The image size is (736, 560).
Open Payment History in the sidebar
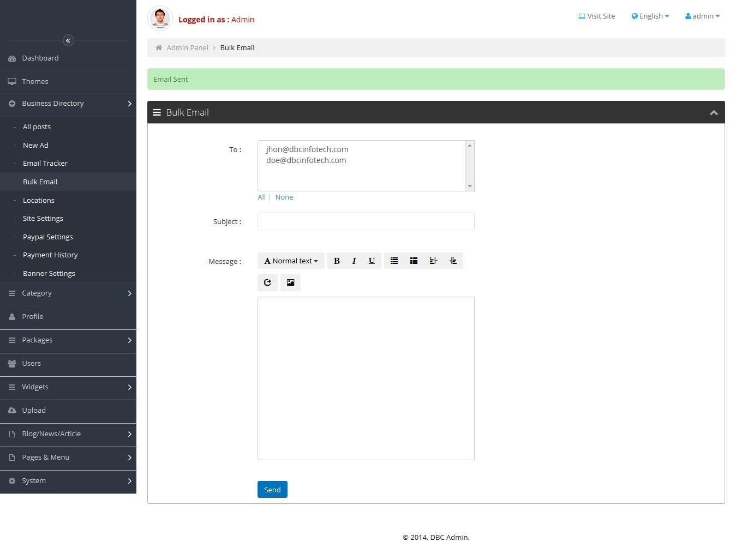point(68,255)
